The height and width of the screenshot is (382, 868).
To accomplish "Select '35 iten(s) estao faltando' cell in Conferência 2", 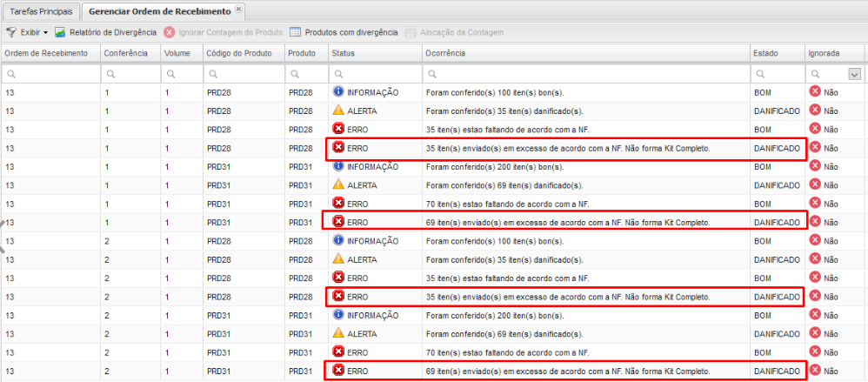I will (508, 278).
